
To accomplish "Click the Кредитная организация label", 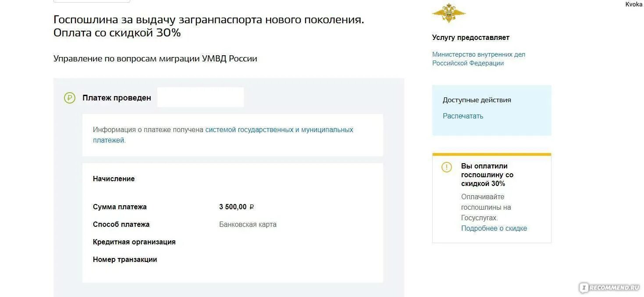I will [134, 242].
